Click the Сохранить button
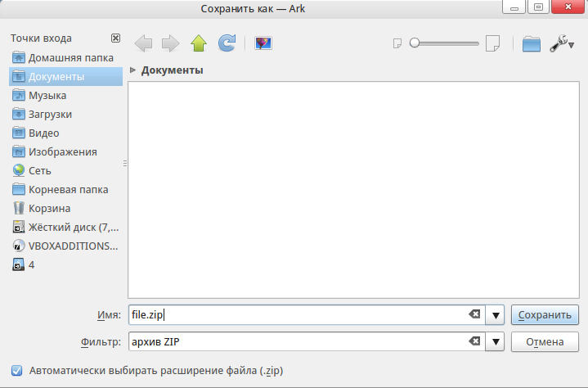588x388 pixels. coord(545,315)
